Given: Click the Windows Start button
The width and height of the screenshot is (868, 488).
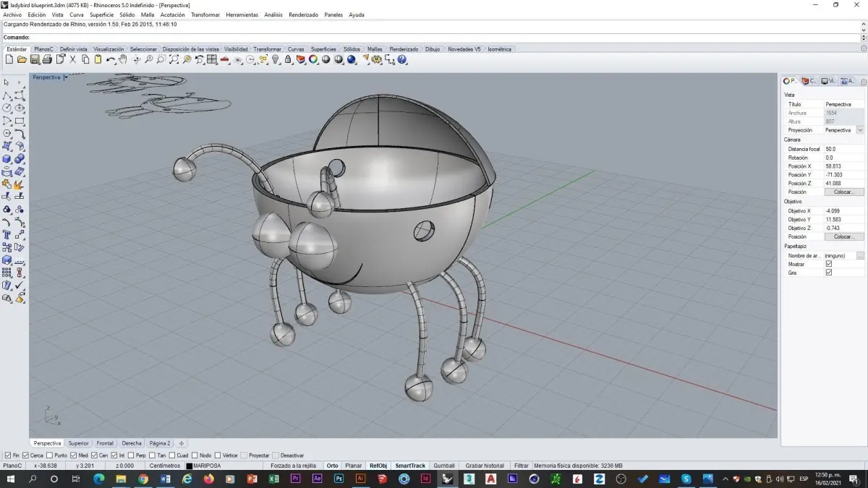Looking at the screenshot, I should point(10,479).
